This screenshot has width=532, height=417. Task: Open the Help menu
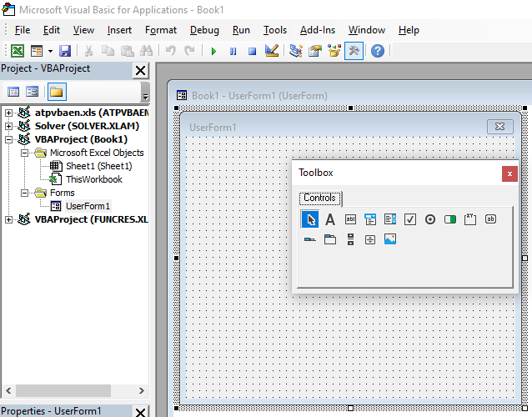(409, 30)
